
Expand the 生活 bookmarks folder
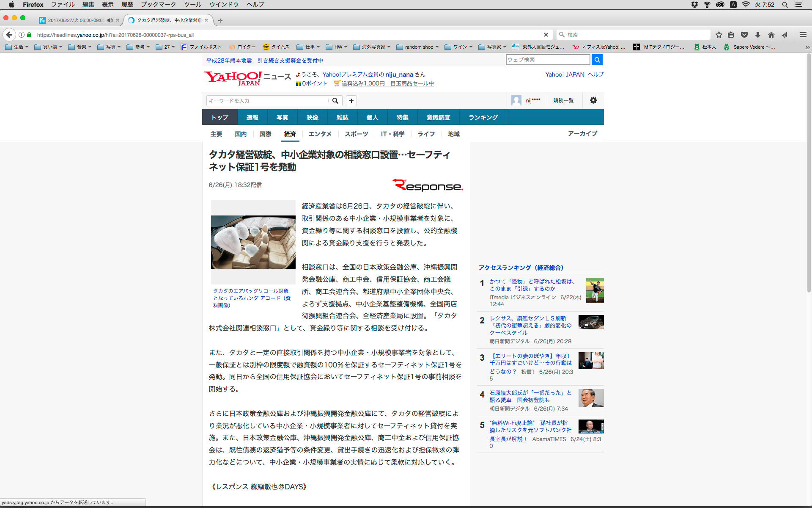click(17, 47)
